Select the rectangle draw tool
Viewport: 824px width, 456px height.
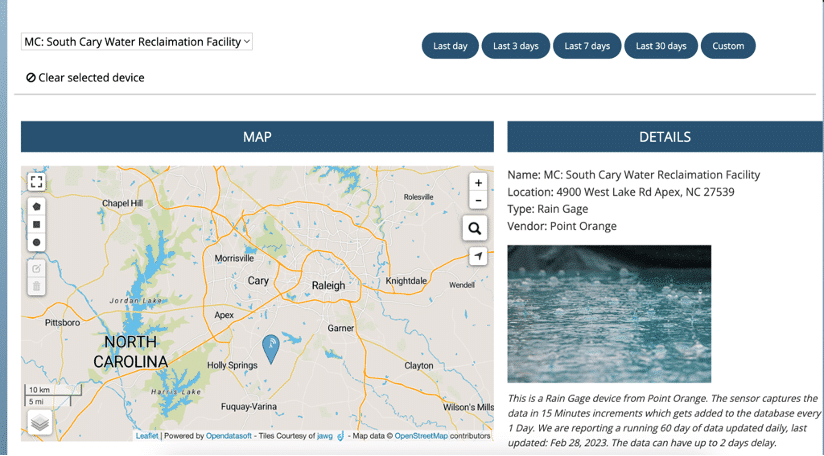point(37,225)
